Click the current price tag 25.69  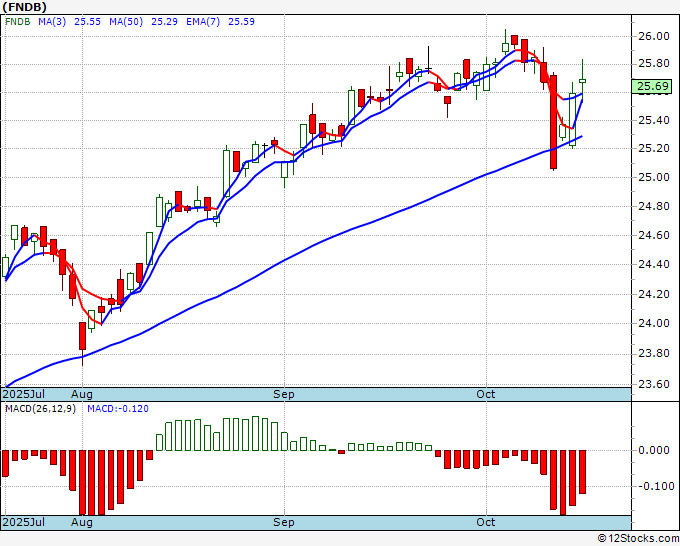[x=652, y=86]
